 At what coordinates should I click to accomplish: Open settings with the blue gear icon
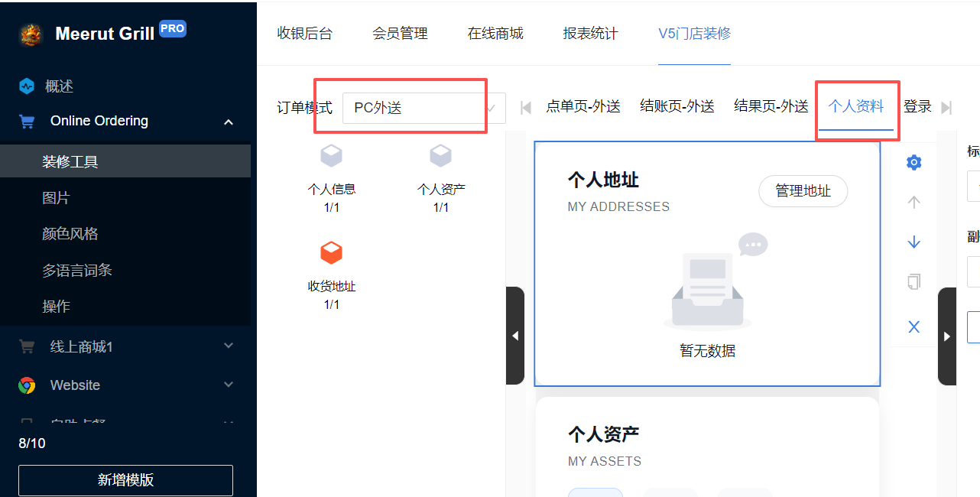click(913, 162)
